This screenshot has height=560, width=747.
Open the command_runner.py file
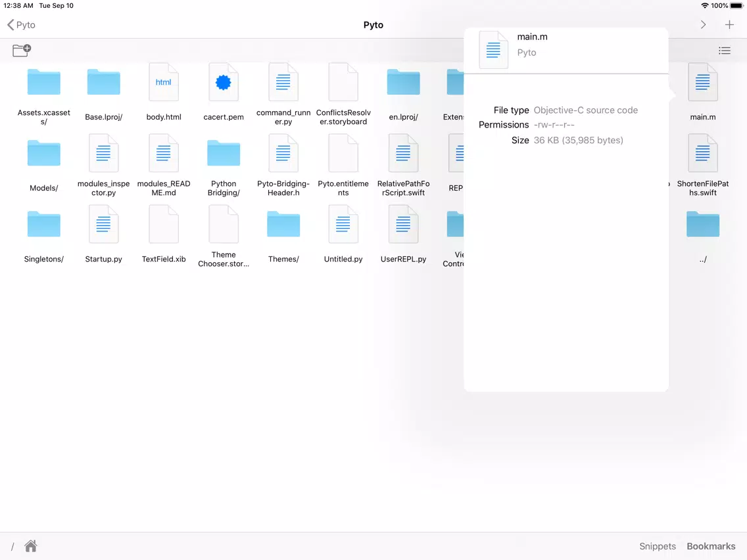(x=283, y=82)
